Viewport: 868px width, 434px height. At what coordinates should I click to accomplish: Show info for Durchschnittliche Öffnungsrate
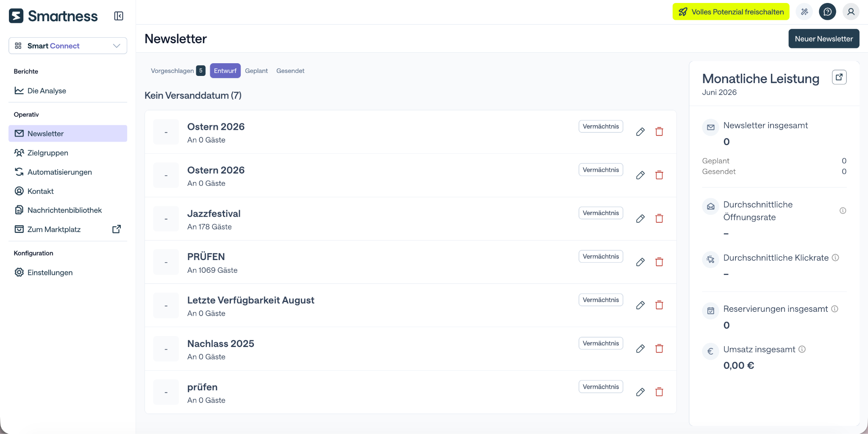pyautogui.click(x=843, y=211)
